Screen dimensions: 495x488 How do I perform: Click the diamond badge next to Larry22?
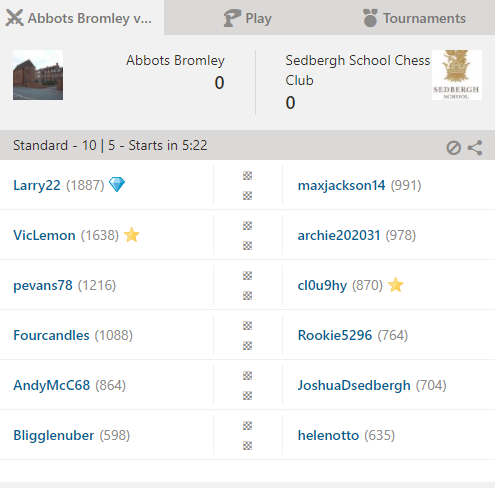[117, 184]
